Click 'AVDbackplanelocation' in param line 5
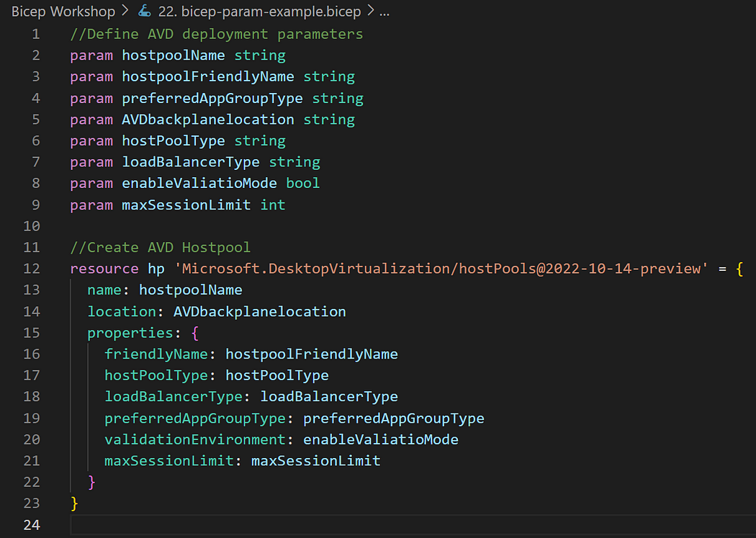Viewport: 756px width, 538px height. point(208,120)
